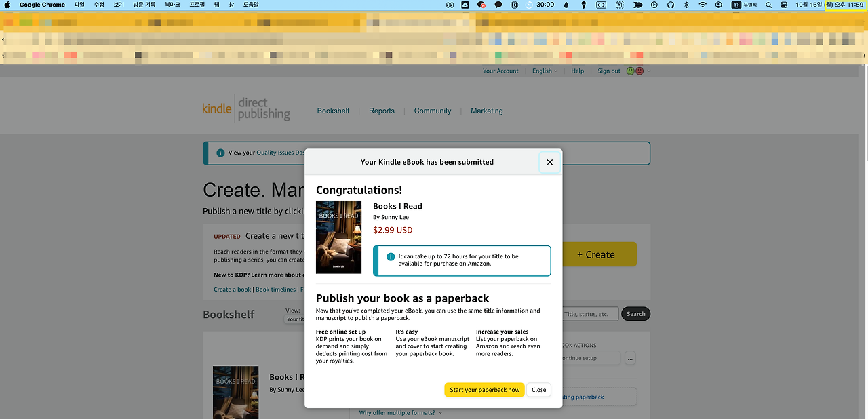Open Create a book link
Viewport: 868px width, 419px height.
pos(233,290)
